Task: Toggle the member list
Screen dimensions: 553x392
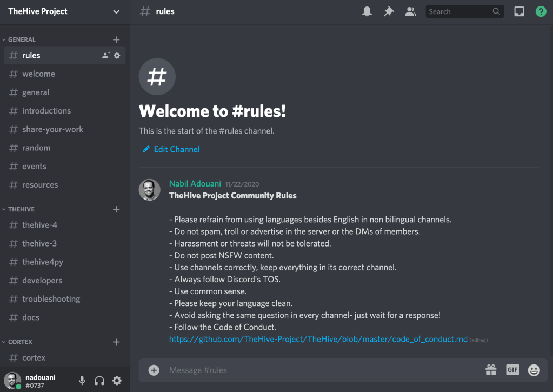Action: point(410,11)
